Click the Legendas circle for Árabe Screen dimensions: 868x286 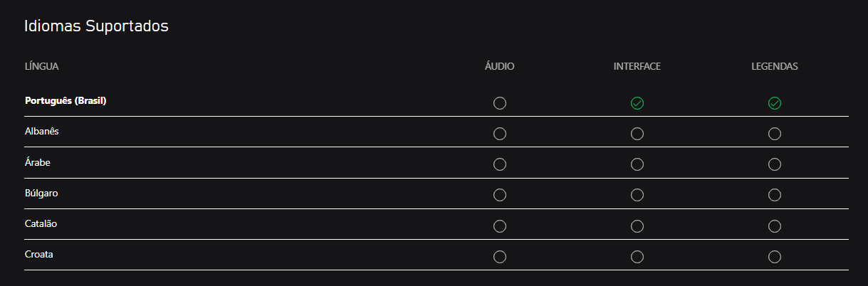coord(775,164)
